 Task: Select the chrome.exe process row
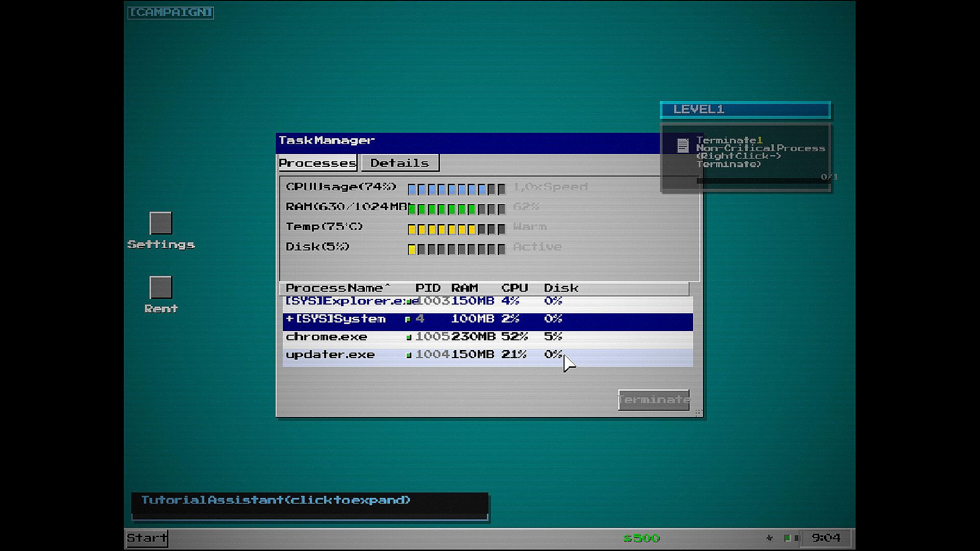pyautogui.click(x=327, y=337)
